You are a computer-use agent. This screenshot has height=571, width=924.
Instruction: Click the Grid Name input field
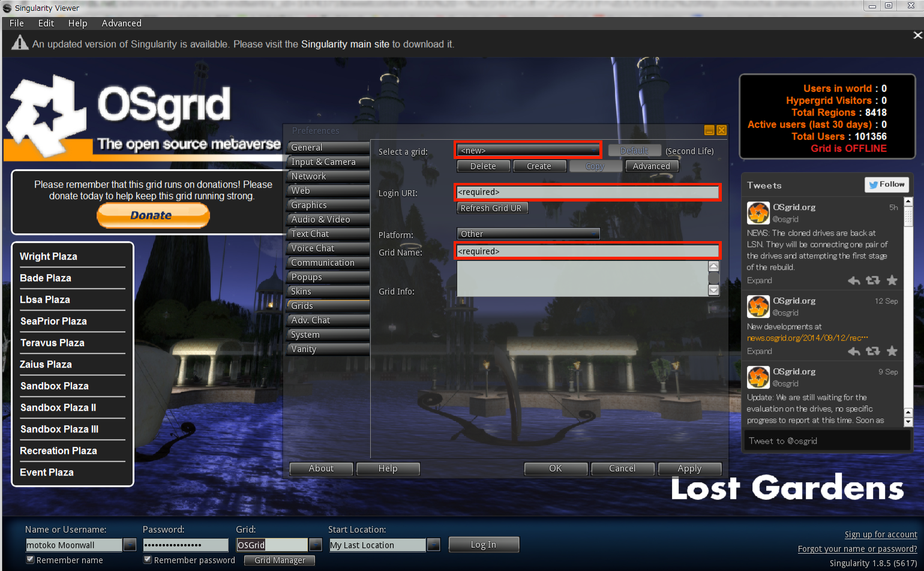click(x=587, y=251)
